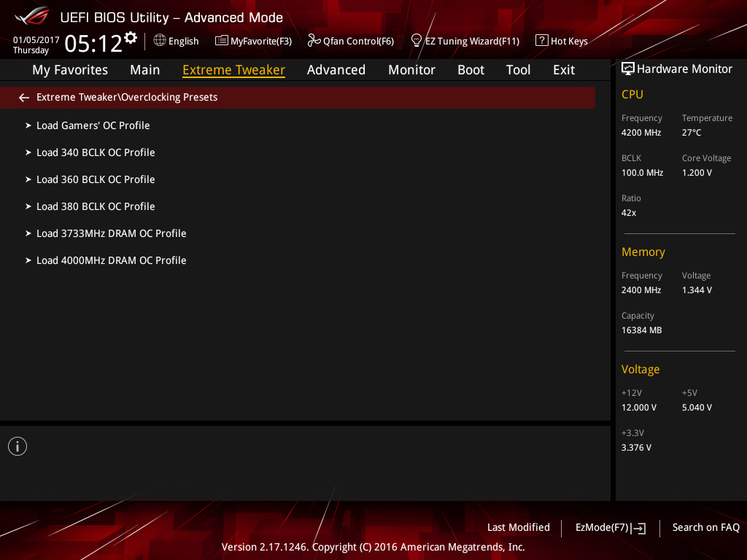Click the Voltage section heading
The height and width of the screenshot is (560, 747).
coord(640,370)
